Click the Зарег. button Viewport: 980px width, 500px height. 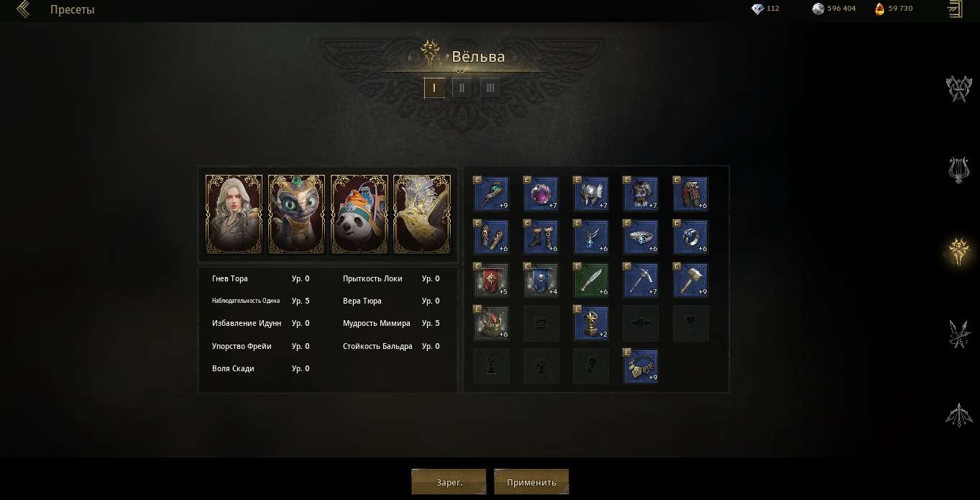click(x=449, y=482)
